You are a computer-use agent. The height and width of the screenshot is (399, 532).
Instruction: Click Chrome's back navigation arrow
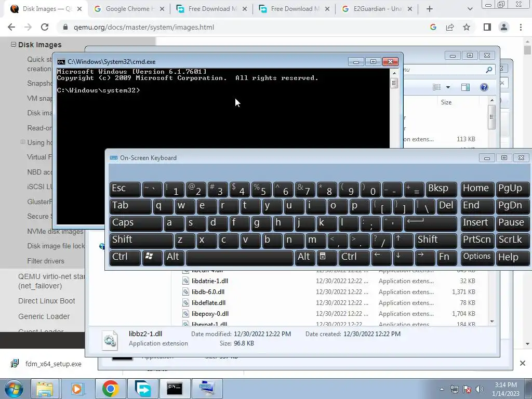[11, 27]
